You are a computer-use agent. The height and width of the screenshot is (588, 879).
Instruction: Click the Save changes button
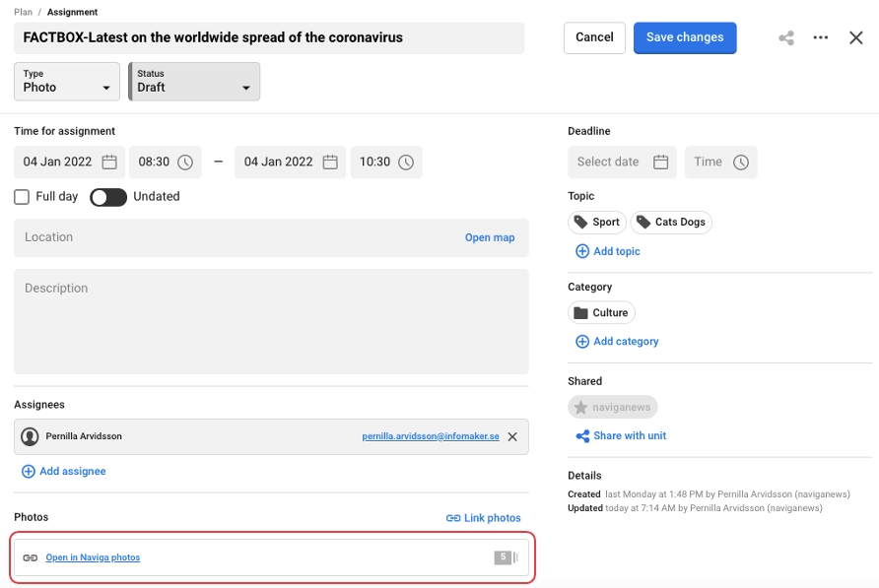coord(685,37)
